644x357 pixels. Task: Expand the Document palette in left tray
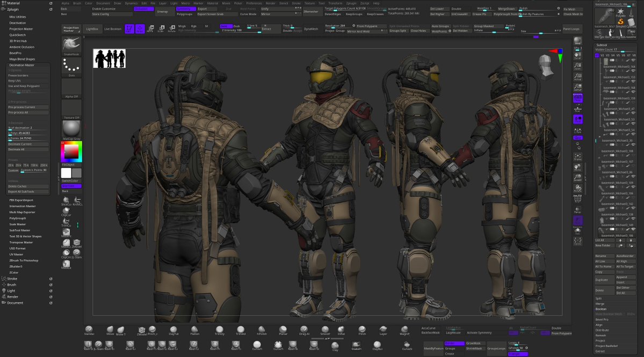pos(15,303)
